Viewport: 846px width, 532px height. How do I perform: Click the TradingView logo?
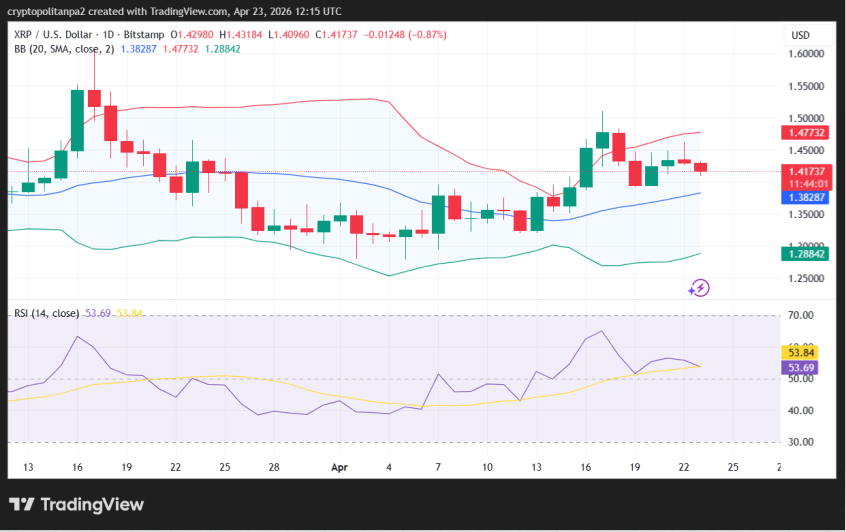pos(77,504)
